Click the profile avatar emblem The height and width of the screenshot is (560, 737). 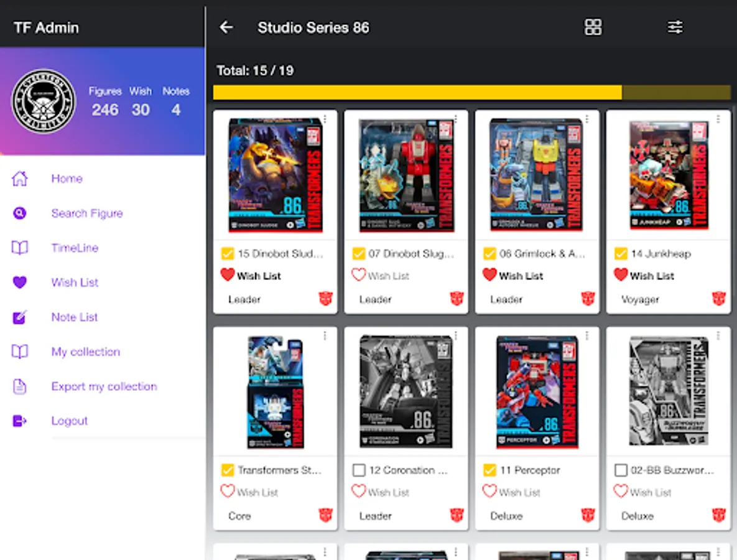tap(44, 101)
